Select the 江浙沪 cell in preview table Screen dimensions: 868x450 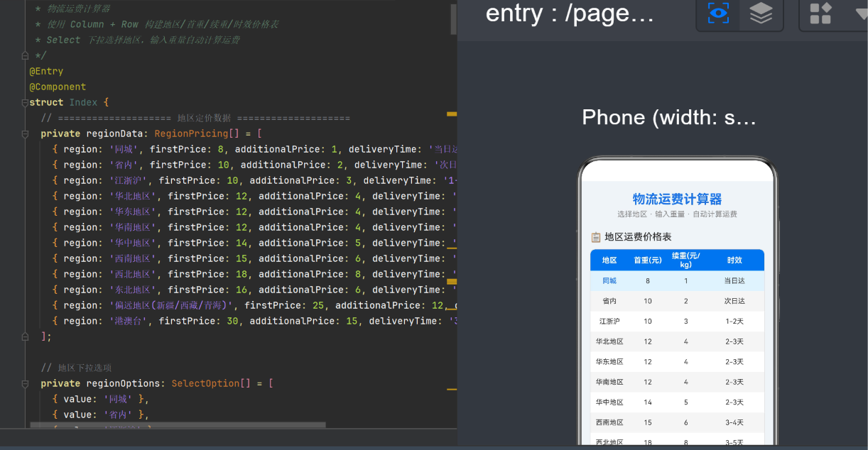(x=609, y=322)
